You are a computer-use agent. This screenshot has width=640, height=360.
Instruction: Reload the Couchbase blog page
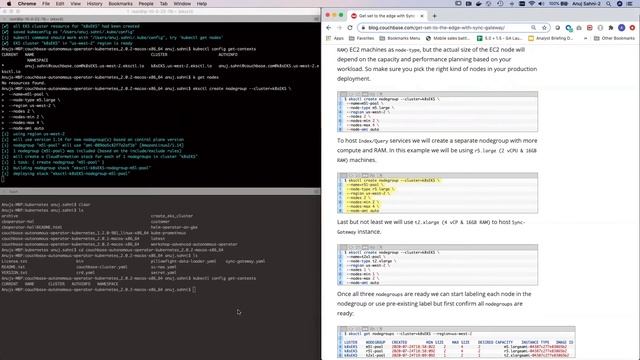(350, 27)
